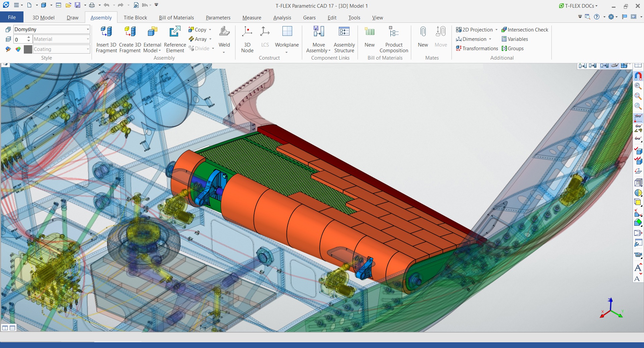Click the Variables button

point(515,39)
